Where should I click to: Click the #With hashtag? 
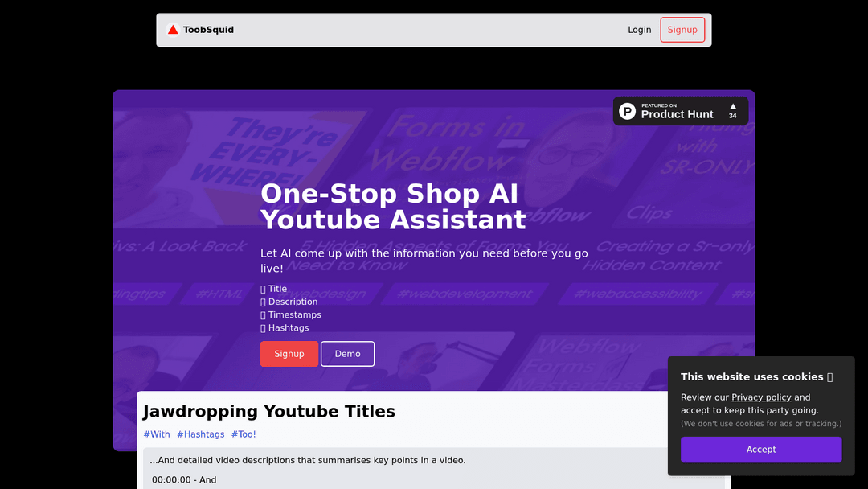157,434
